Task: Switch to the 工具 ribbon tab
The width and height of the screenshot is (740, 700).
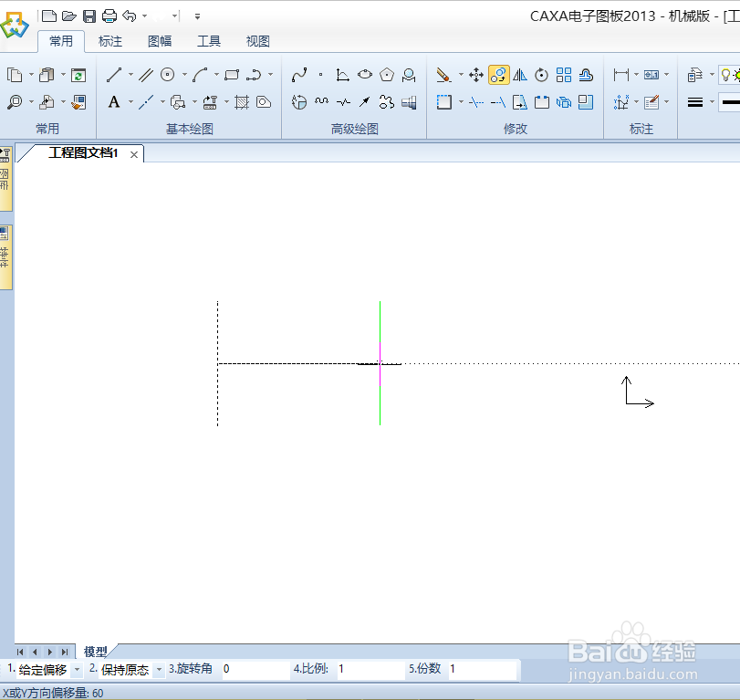Action: 209,42
